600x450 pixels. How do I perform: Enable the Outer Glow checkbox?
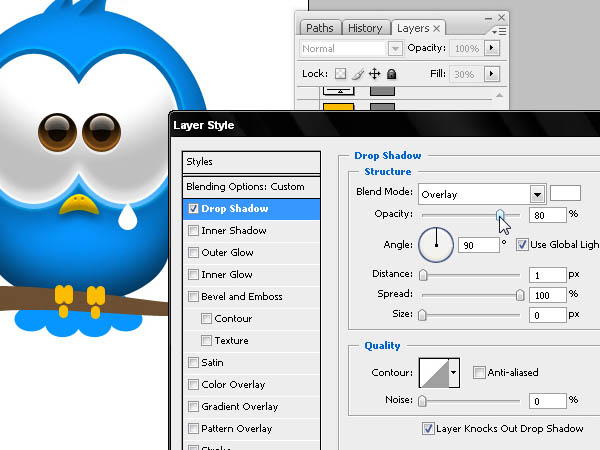193,253
